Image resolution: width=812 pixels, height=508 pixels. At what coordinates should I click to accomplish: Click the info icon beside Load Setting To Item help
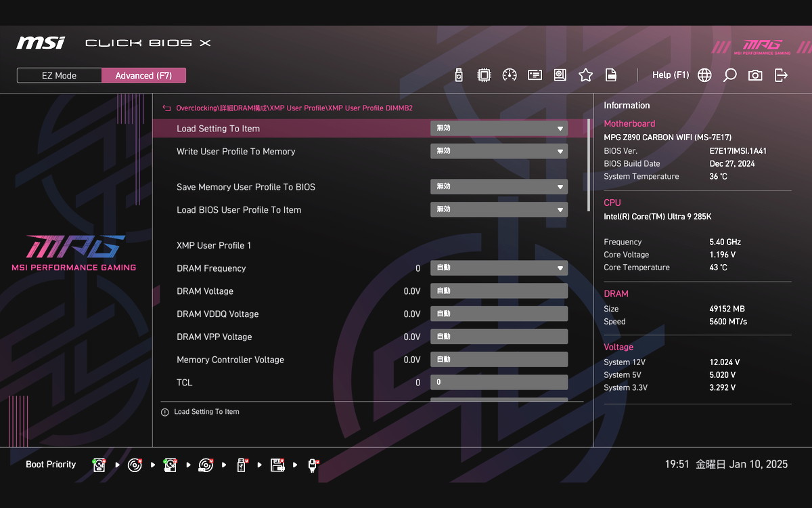[164, 412]
